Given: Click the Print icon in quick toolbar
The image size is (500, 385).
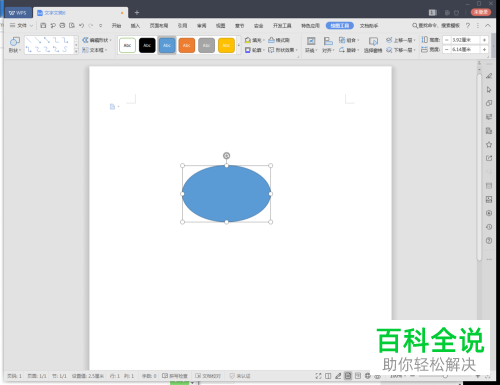Looking at the screenshot, I should point(62,25).
